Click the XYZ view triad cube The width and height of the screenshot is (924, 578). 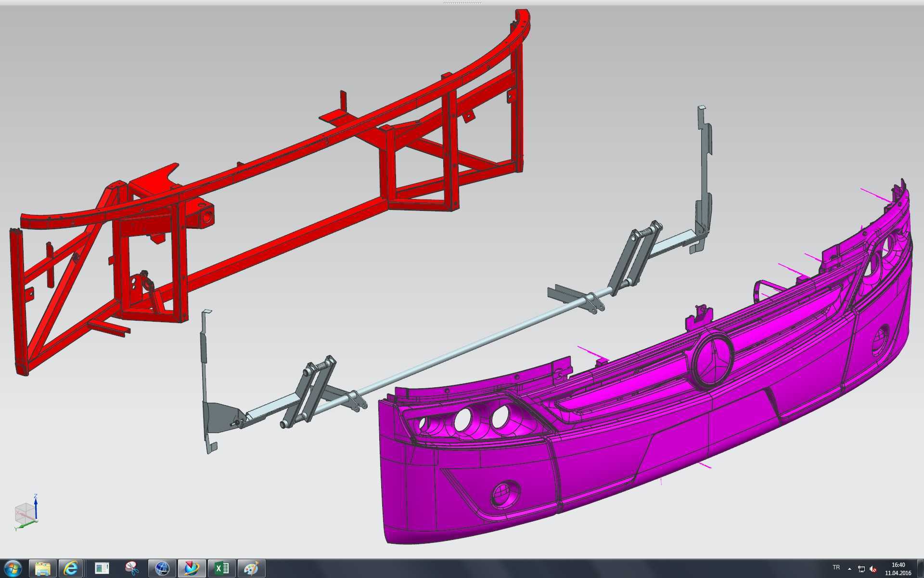[26, 512]
